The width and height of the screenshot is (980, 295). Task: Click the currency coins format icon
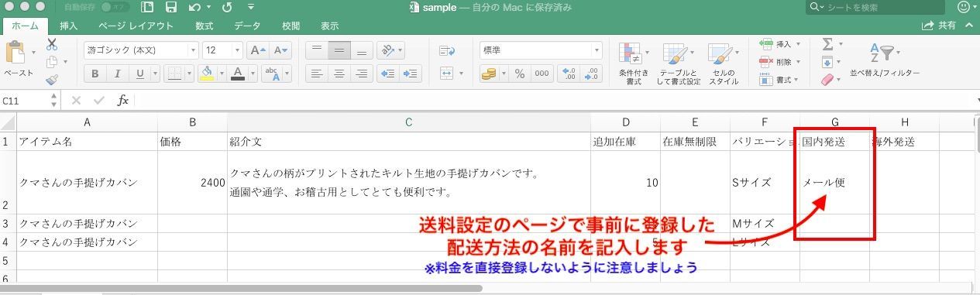489,74
